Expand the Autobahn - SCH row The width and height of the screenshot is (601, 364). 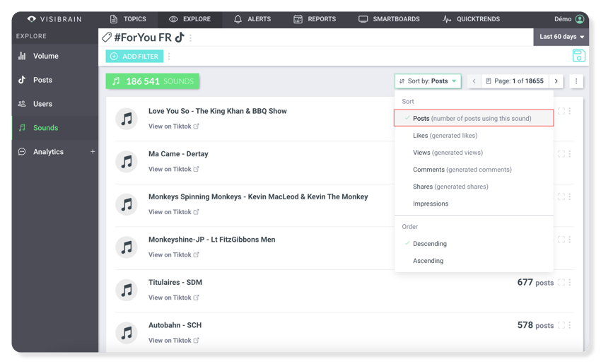click(561, 325)
